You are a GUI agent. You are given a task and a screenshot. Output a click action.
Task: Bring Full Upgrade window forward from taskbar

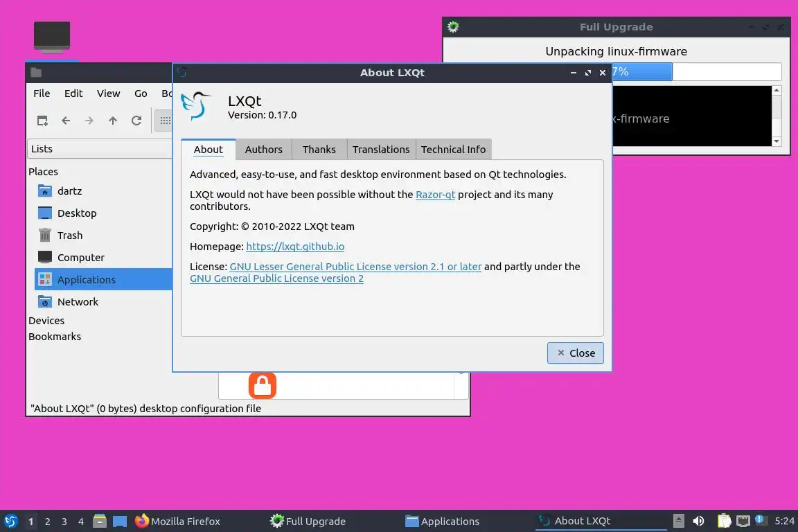tap(308, 522)
